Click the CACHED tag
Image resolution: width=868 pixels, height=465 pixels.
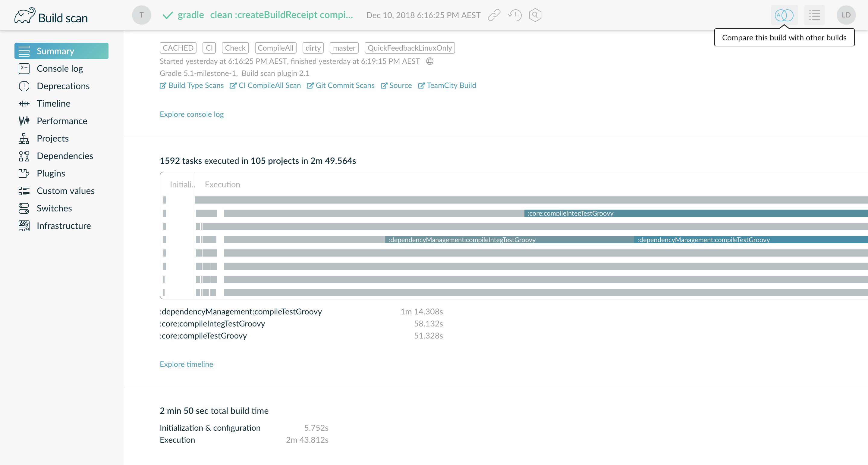178,48
